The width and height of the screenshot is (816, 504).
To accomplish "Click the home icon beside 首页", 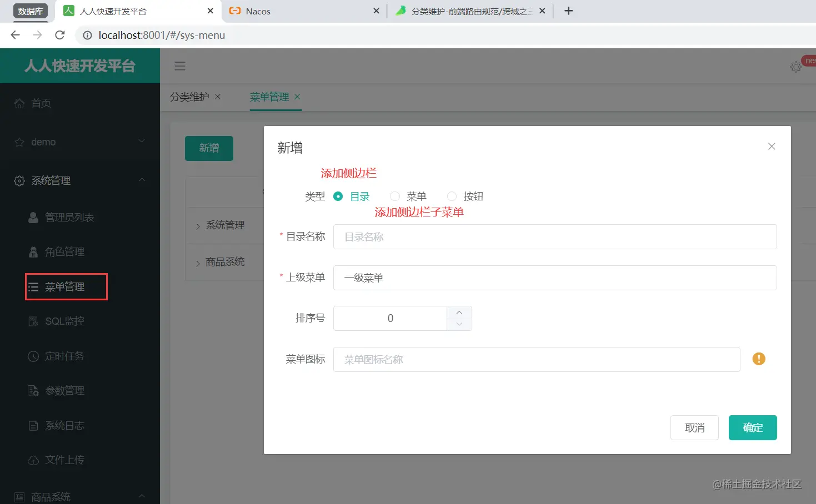I will [x=19, y=103].
